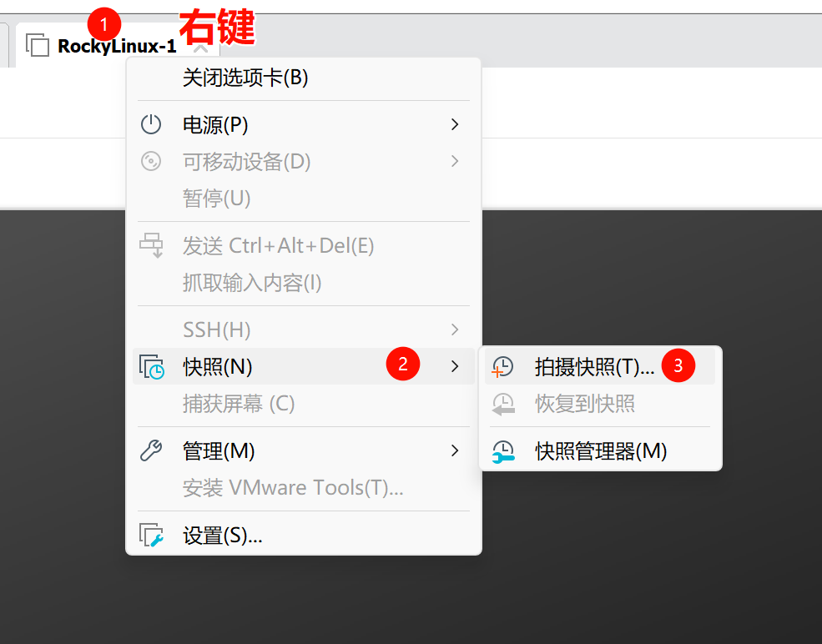
Task: Choose 抓取输入内容(I) in the menu
Action: click(x=304, y=283)
